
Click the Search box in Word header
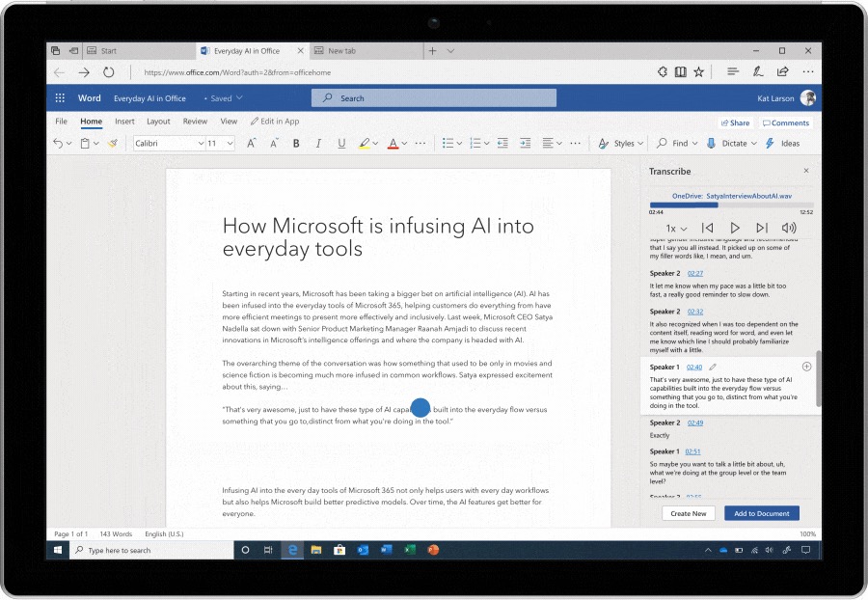pos(434,97)
